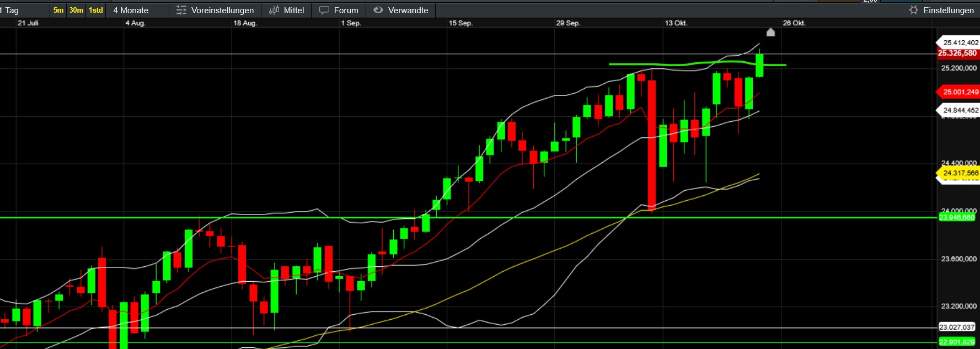The width and height of the screenshot is (980, 349).
Task: Click the white 23.027,037 price line label
Action: (957, 327)
